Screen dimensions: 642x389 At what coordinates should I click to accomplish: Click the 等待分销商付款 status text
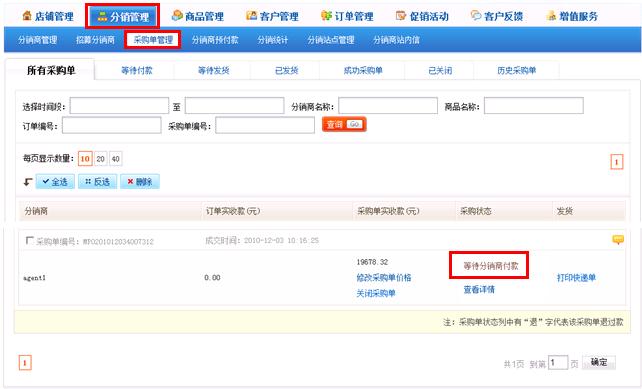(x=491, y=266)
